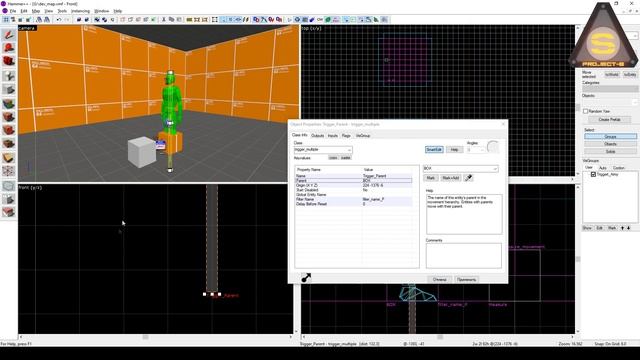This screenshot has height=360, width=640.
Task: Open the Map menu
Action: pyautogui.click(x=36, y=11)
